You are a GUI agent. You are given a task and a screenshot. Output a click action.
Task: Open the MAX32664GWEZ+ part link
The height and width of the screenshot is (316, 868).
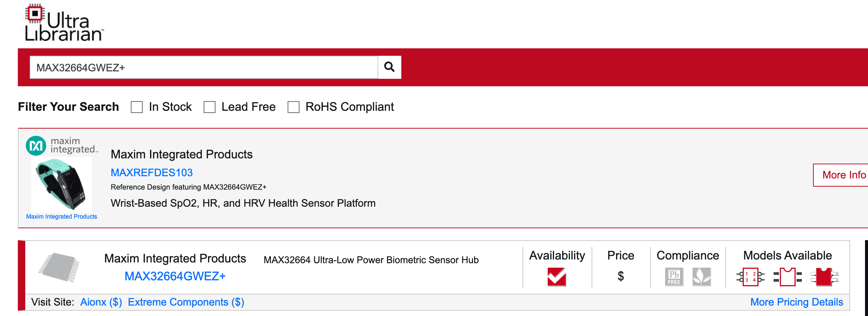pos(175,276)
